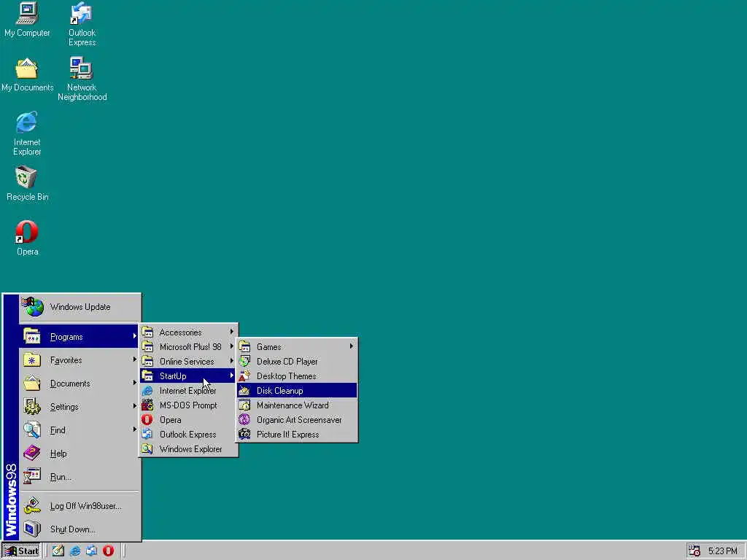Click arrow next to Favorites
The height and width of the screenshot is (560, 747).
(x=135, y=359)
